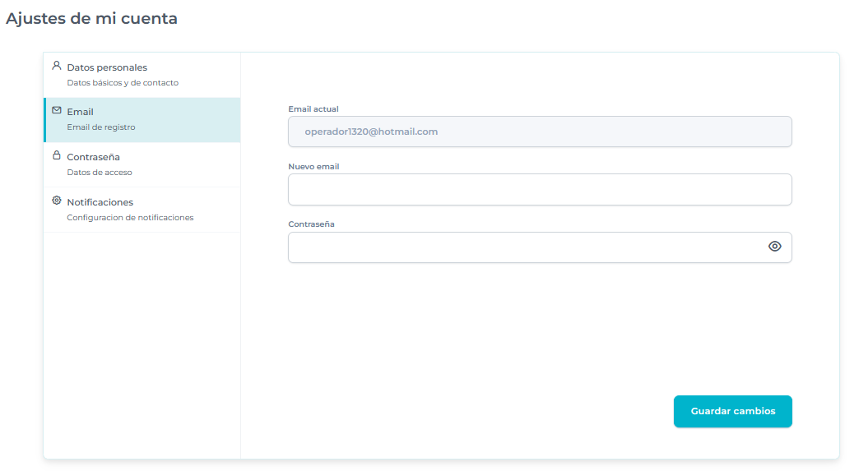Screen dimensions: 868x471
Task: Switch to the Contraseña sidebar title
Action: point(93,157)
